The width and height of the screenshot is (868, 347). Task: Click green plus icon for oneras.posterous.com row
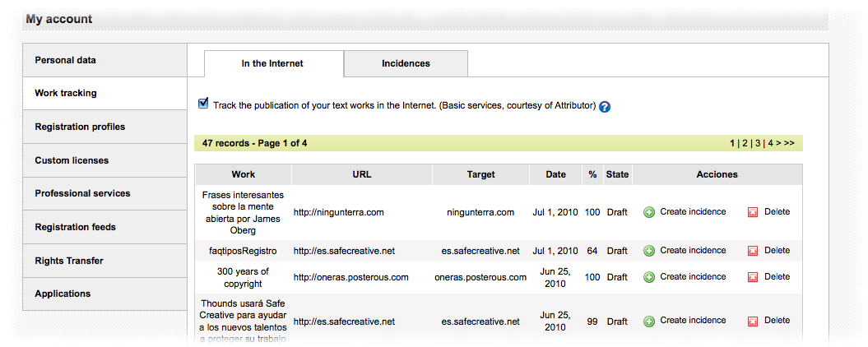click(649, 277)
